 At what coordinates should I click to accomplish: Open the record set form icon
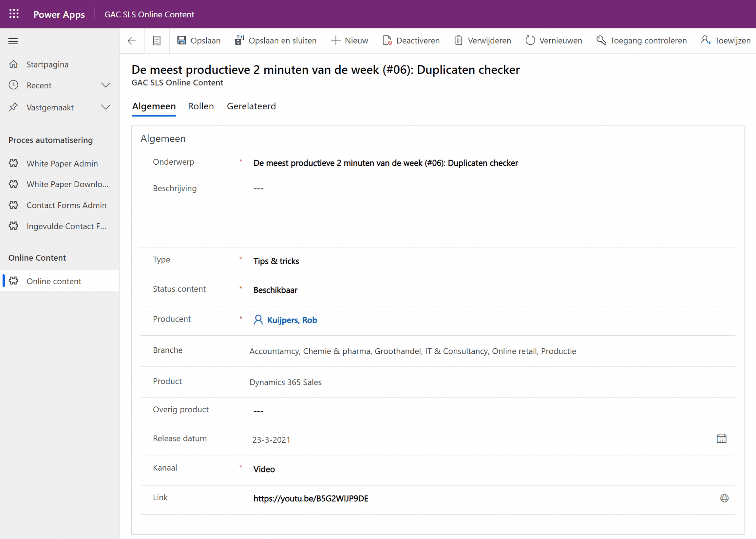(x=157, y=41)
